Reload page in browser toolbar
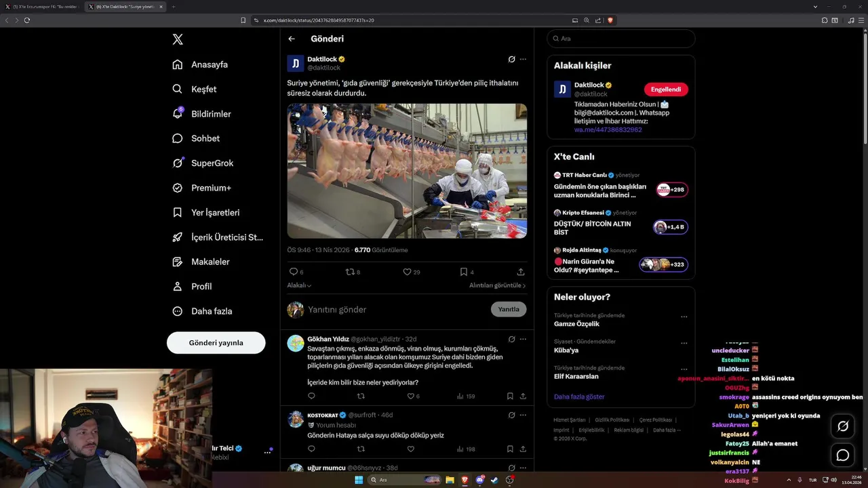Screen dimensions: 868x488 tap(27, 20)
